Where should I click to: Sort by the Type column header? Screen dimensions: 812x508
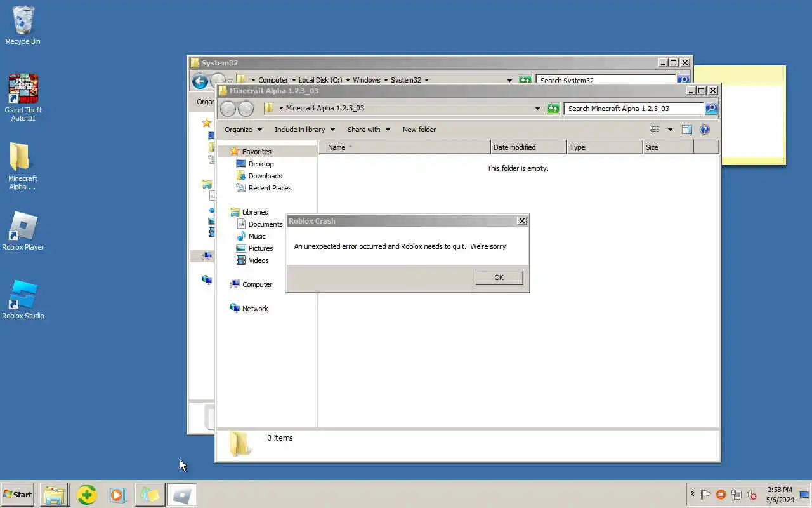tap(605, 147)
